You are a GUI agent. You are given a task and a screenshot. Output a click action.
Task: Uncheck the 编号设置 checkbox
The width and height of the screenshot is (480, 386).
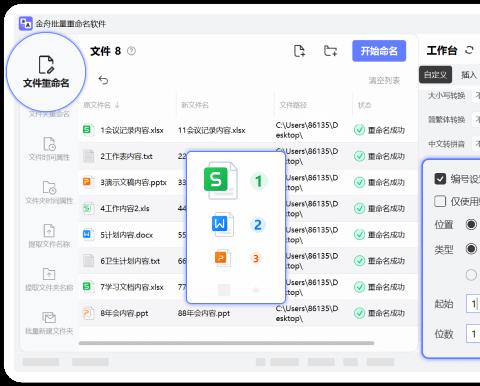(x=440, y=179)
